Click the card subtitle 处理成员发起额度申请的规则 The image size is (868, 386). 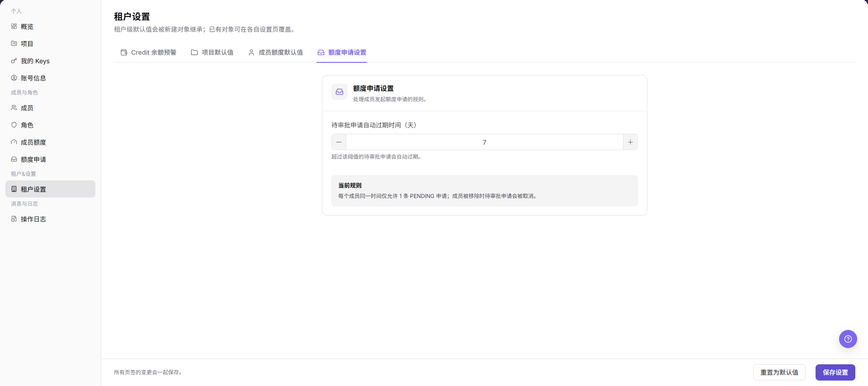[390, 99]
